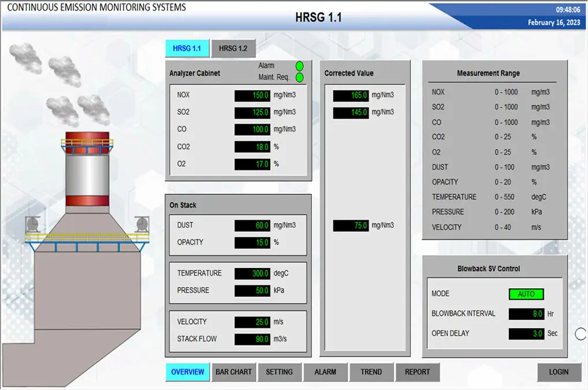Click the Blowback Interval value field
588x390 pixels.
coord(526,314)
